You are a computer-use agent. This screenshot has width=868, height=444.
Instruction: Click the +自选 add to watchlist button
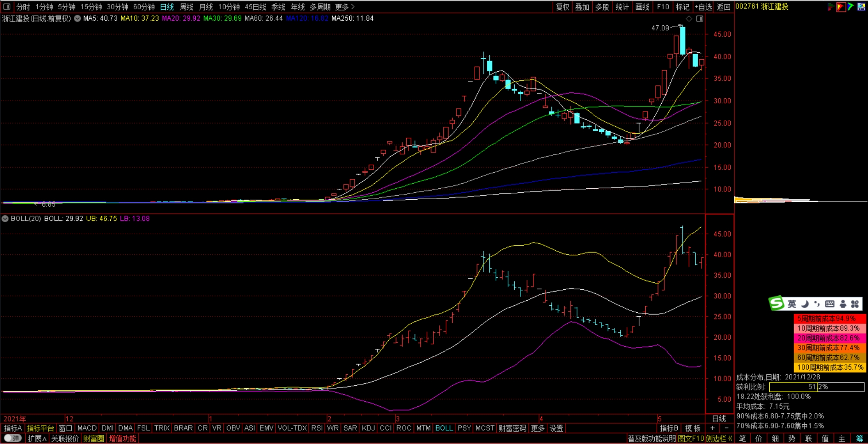[x=703, y=7]
